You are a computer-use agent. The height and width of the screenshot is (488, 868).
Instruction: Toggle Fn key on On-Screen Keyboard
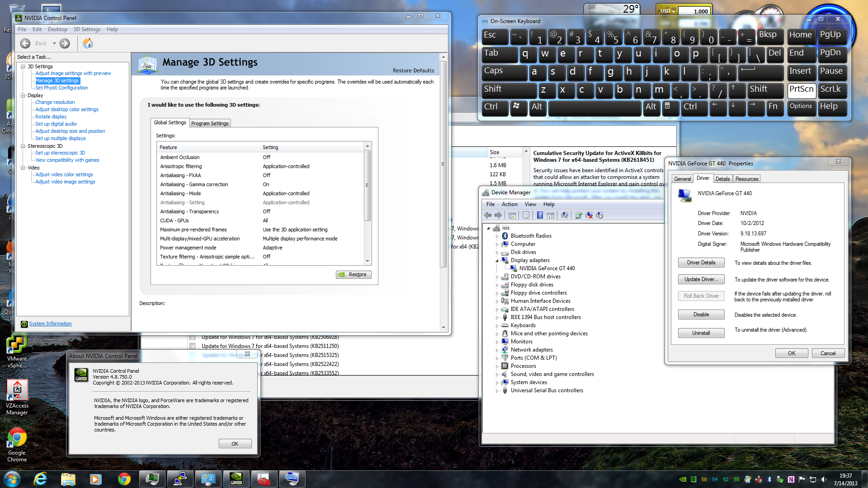775,108
